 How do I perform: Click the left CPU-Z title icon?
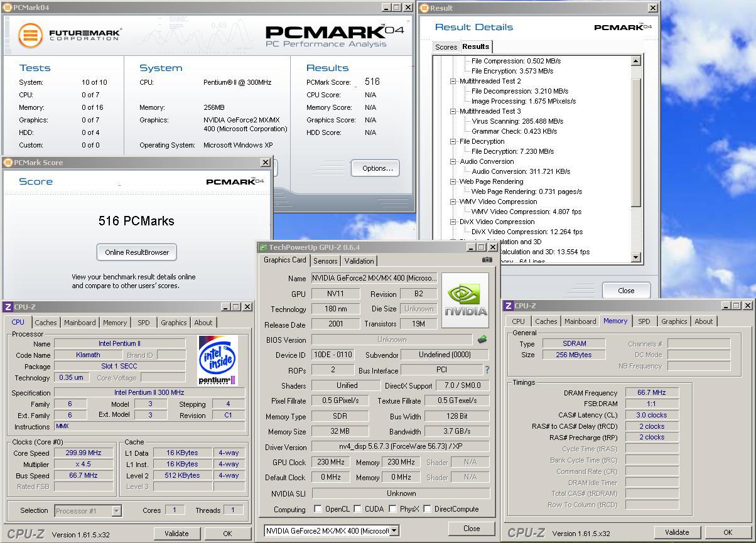tap(8, 307)
